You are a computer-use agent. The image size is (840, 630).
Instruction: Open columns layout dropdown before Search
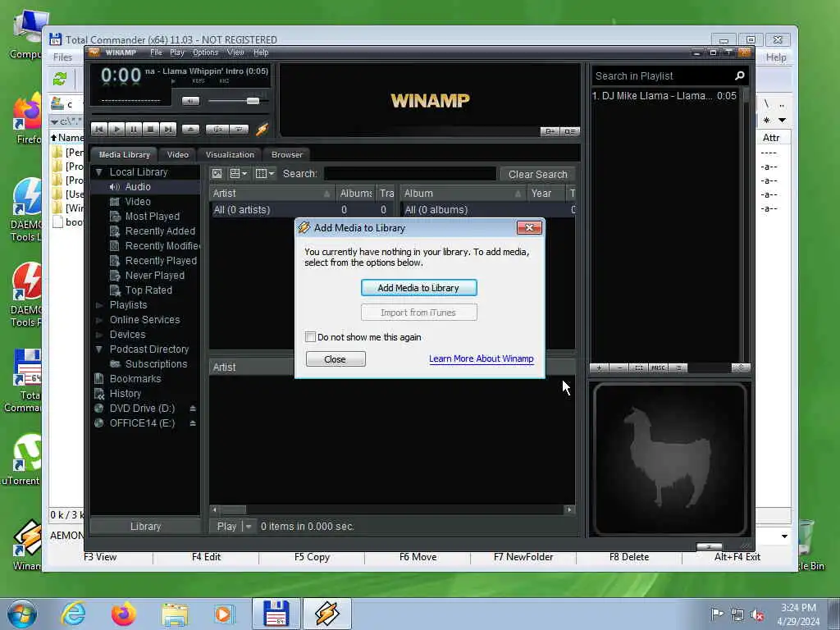point(265,174)
